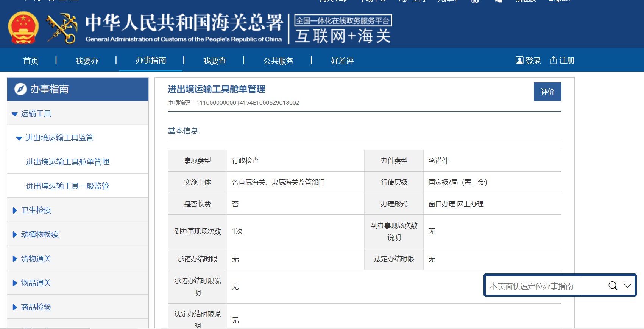Viewport: 644px width, 329px height.
Task: Open the 我要办 menu item
Action: point(87,61)
